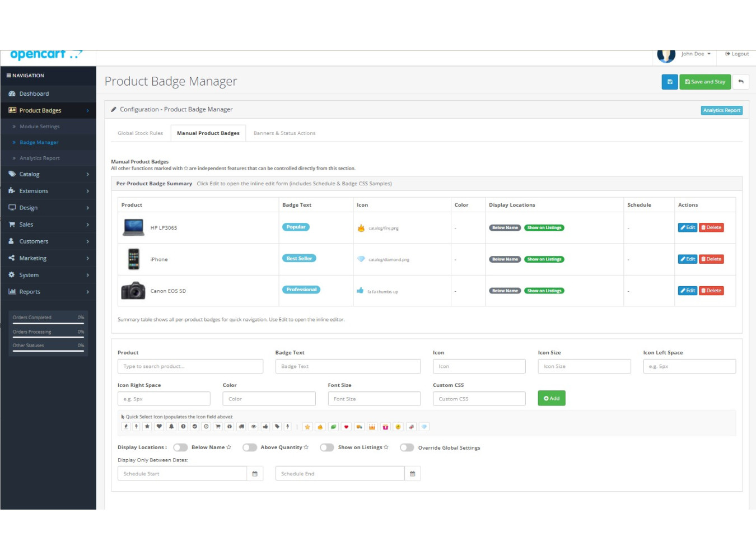Screen dimensions: 756x560
Task: Select the green leaf quick select icon
Action: pyautogui.click(x=333, y=427)
